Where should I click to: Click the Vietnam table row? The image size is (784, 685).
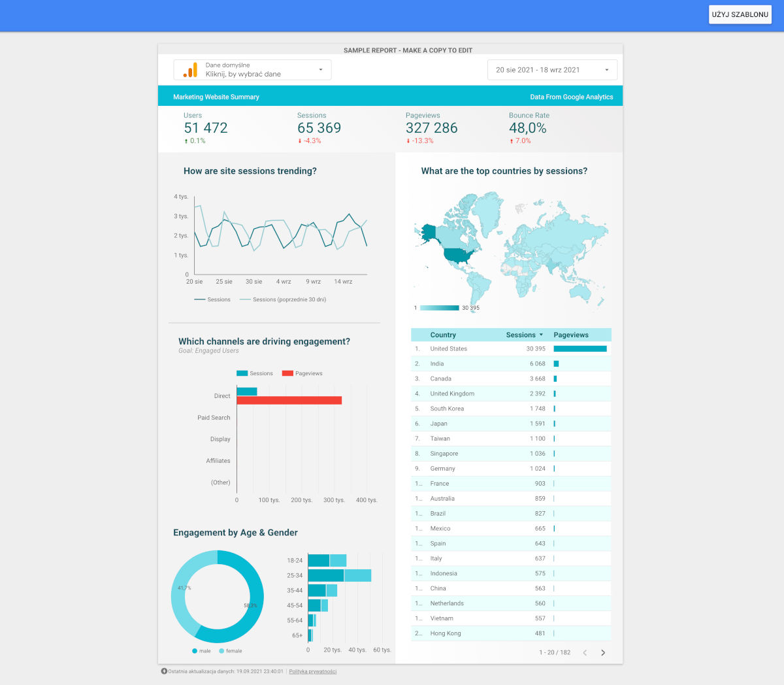(x=511, y=619)
